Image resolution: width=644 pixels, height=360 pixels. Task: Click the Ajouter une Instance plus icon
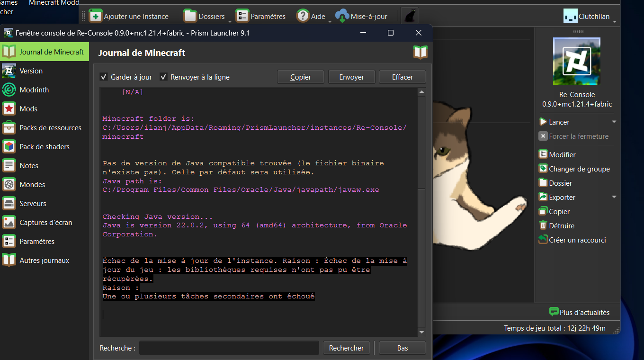(96, 16)
